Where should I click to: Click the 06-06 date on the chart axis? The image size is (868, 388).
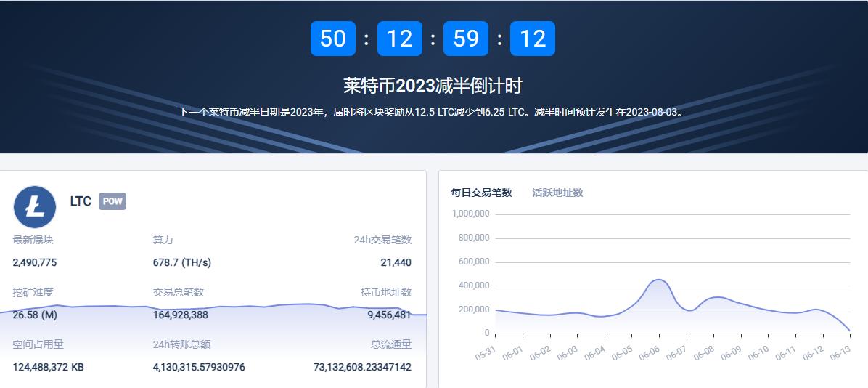(x=648, y=353)
